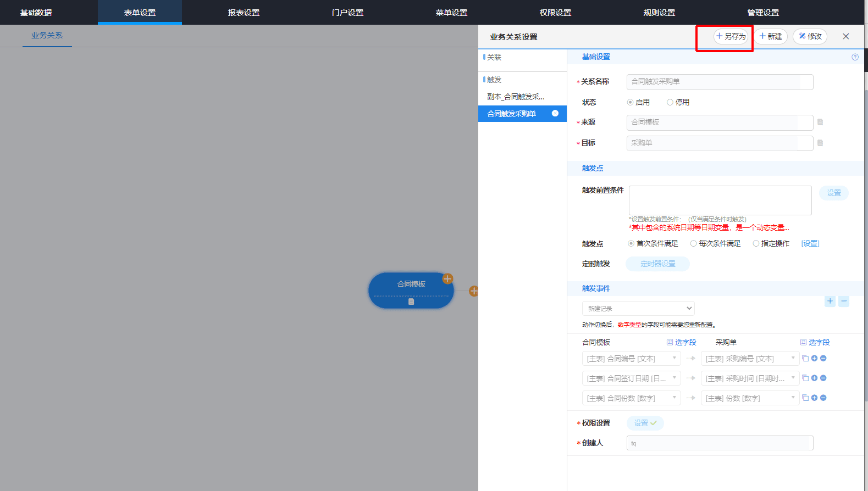Viewport: 868px width, 491px height.
Task: Click the 设置 button beside 权限设置
Action: point(645,423)
